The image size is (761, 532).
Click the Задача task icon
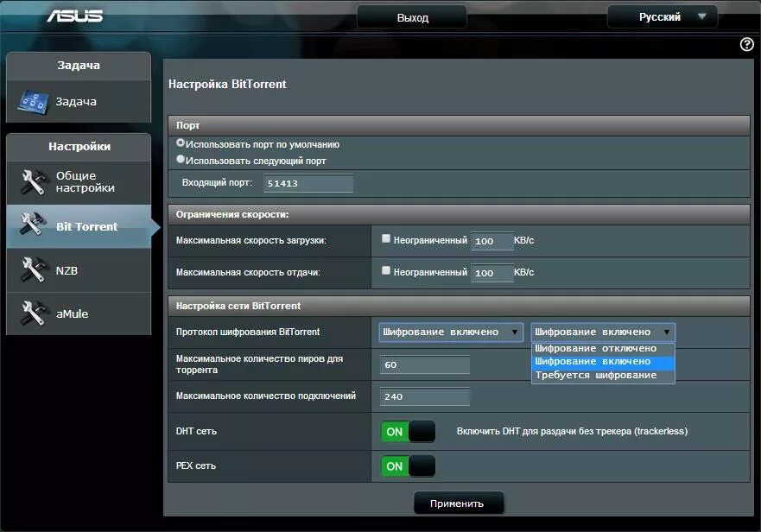[x=33, y=102]
